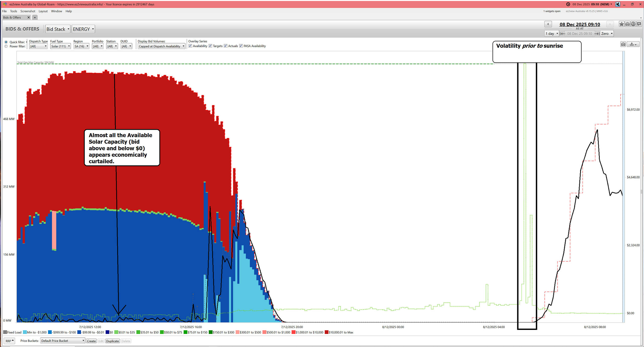Click the RRP button

click(10, 341)
